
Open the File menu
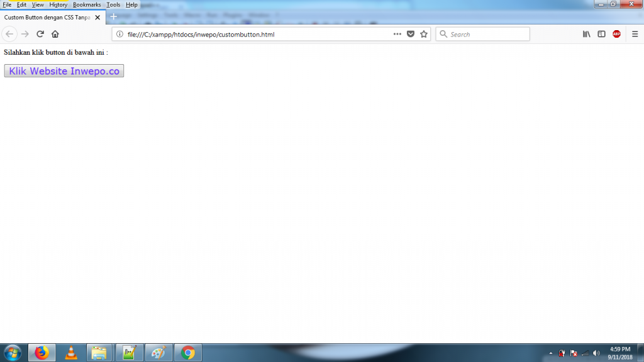click(x=7, y=4)
